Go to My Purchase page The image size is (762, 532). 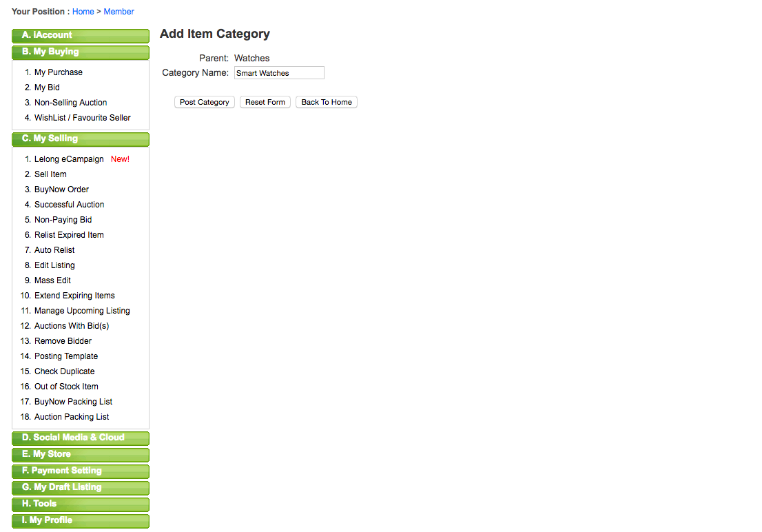(x=59, y=72)
